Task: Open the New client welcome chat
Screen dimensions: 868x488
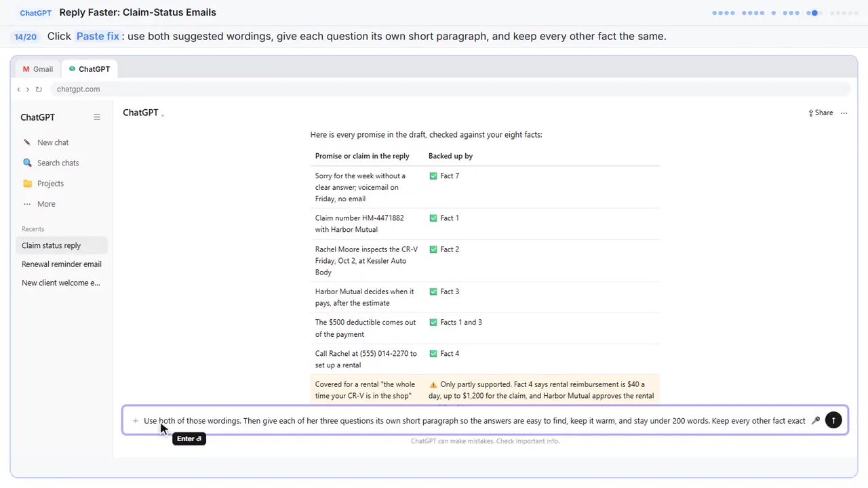Action: (62, 283)
